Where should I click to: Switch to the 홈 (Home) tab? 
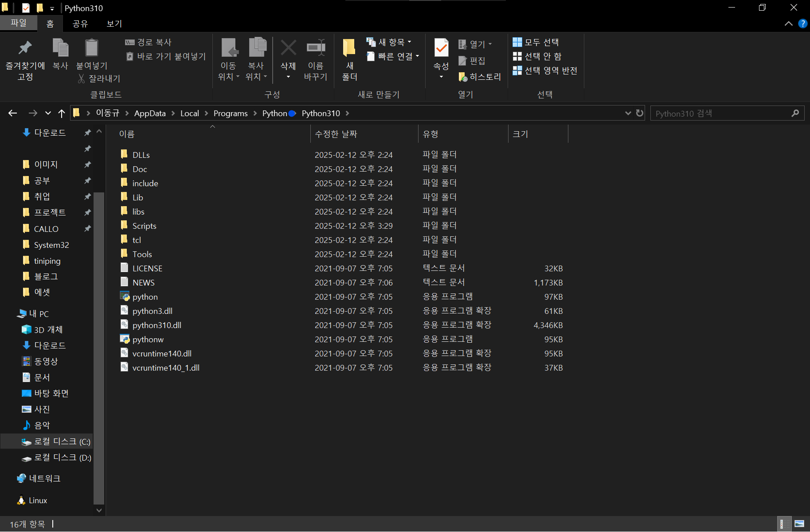pos(50,23)
